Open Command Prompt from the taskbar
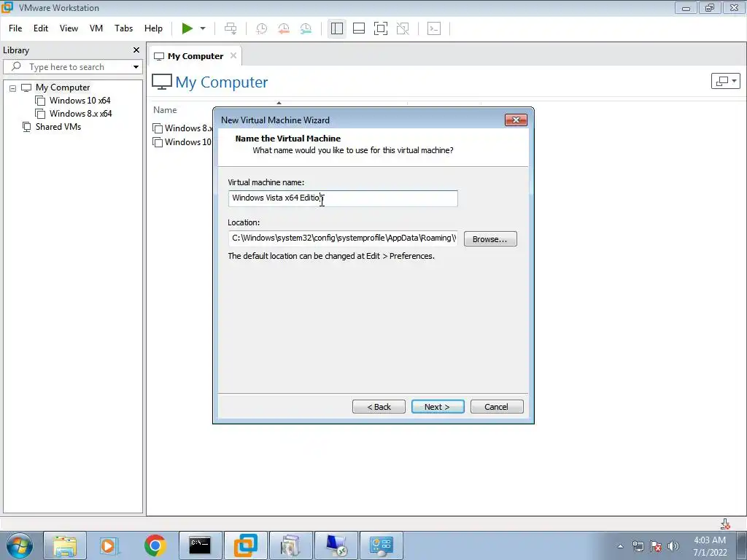The width and height of the screenshot is (747, 560). click(200, 545)
